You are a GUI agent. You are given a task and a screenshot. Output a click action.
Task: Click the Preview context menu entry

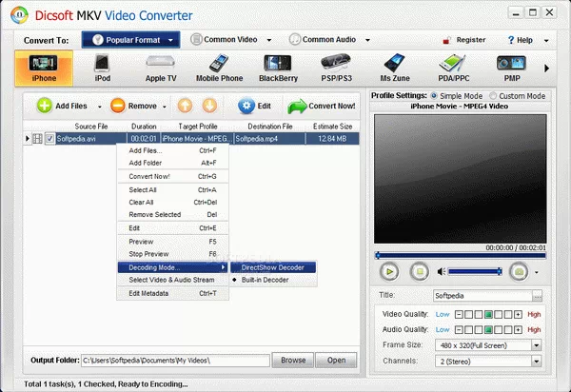click(x=172, y=242)
